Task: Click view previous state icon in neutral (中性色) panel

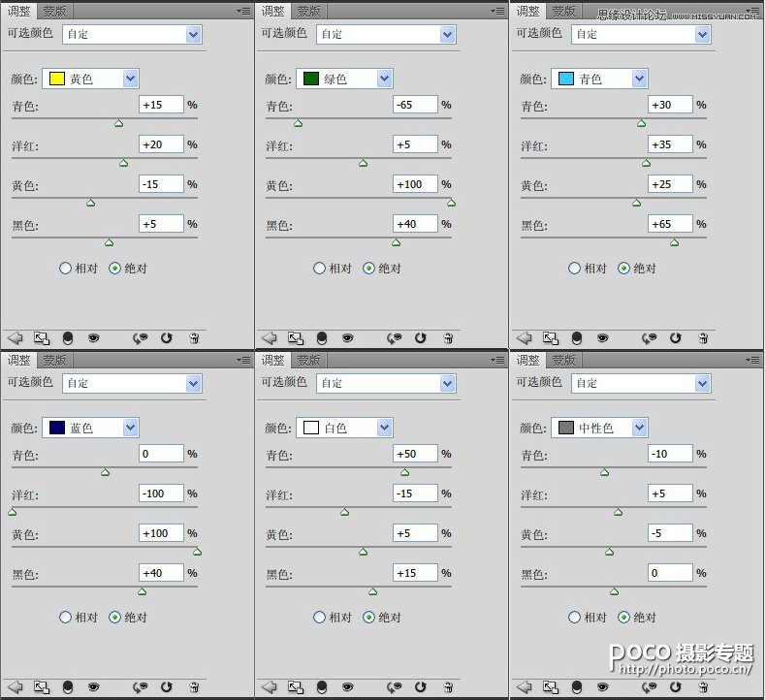Action: (650, 687)
